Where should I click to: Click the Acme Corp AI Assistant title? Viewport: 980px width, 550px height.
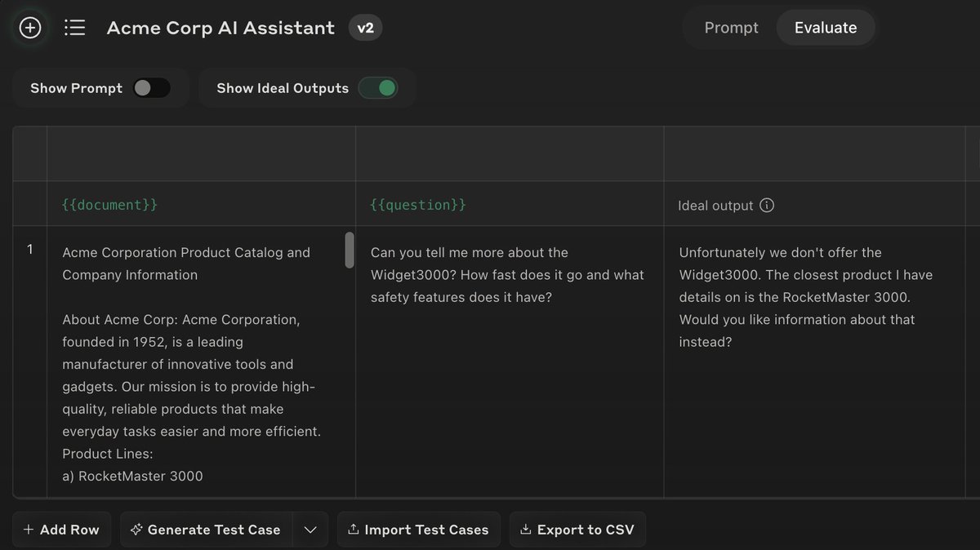pyautogui.click(x=220, y=28)
